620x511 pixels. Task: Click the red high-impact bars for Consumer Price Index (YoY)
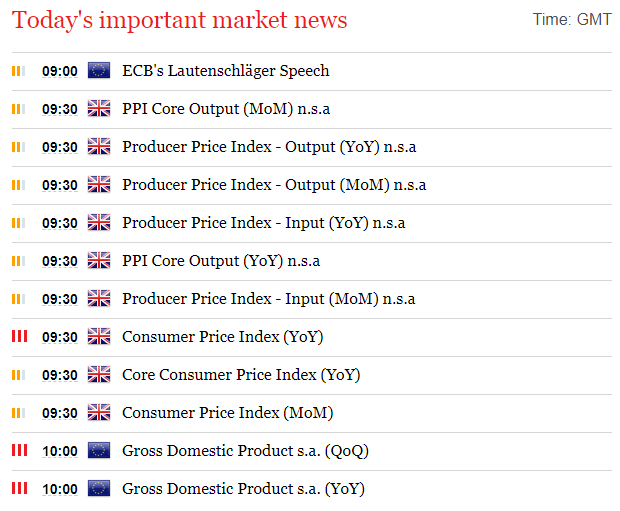tap(19, 337)
